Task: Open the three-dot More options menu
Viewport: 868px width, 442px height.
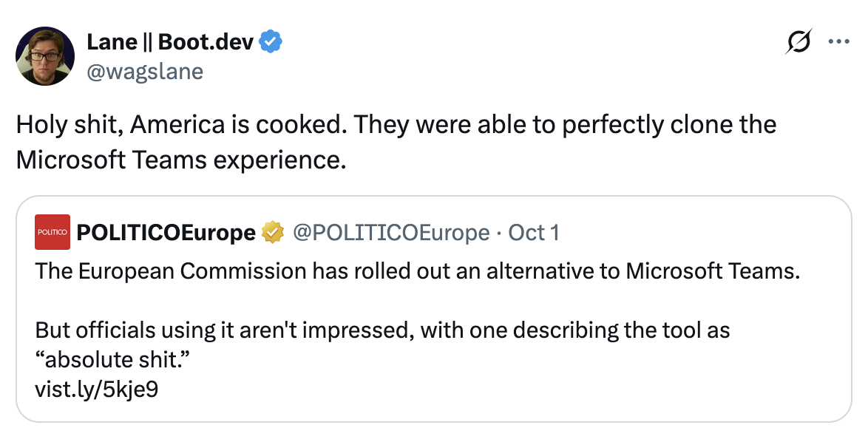Action: click(838, 41)
